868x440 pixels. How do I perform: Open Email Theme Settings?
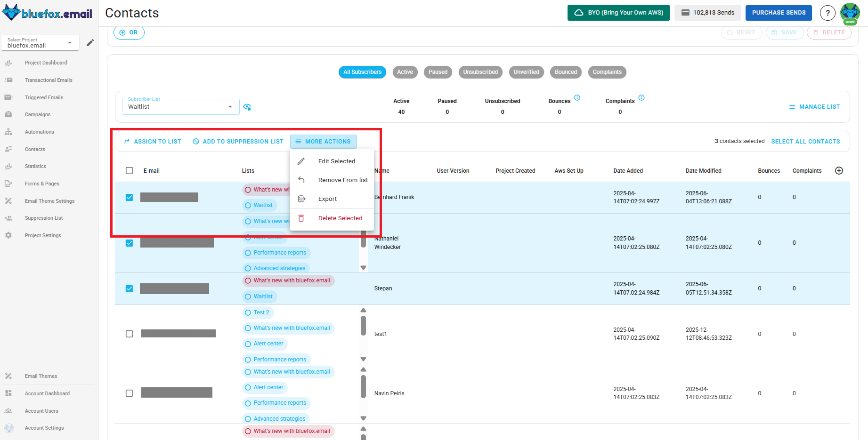pyautogui.click(x=49, y=200)
